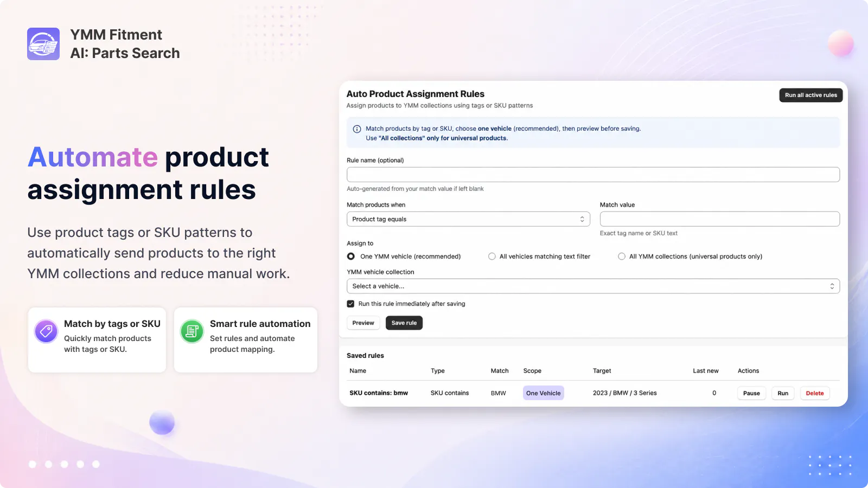Uncheck Run this rule immediately after saving
This screenshot has height=488, width=868.
[x=350, y=304]
